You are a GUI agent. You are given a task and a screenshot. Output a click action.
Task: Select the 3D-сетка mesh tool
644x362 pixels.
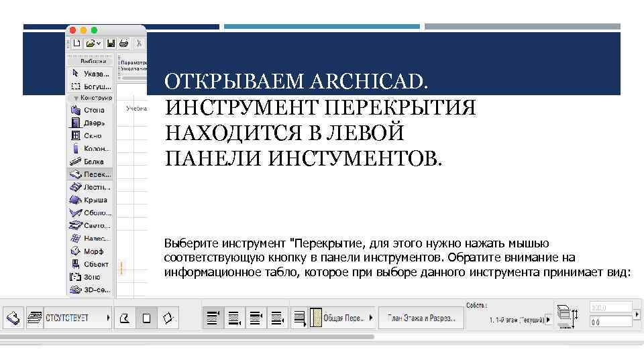click(90, 290)
